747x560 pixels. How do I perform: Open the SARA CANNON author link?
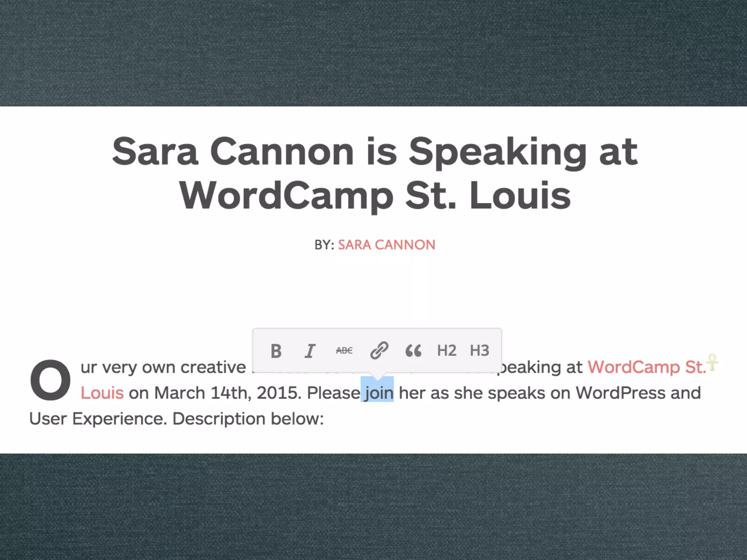coord(386,245)
